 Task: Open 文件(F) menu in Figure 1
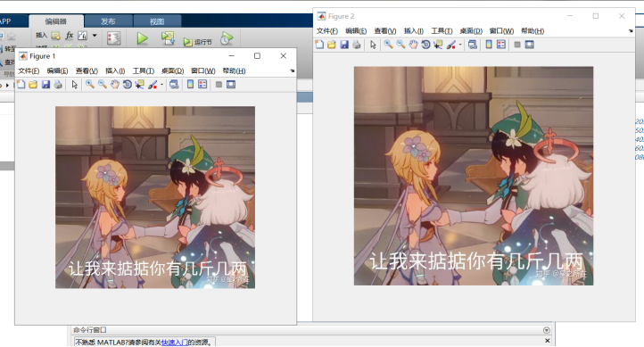29,71
